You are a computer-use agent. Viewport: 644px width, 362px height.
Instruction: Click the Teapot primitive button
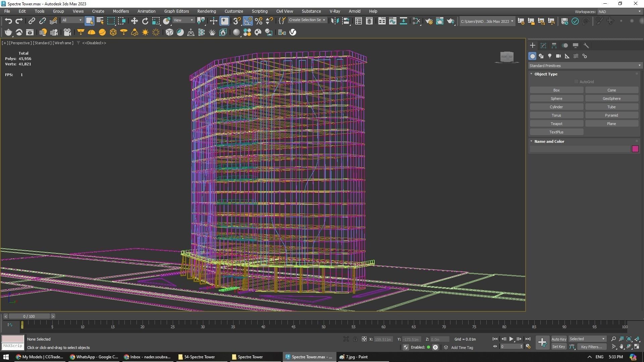pyautogui.click(x=556, y=124)
